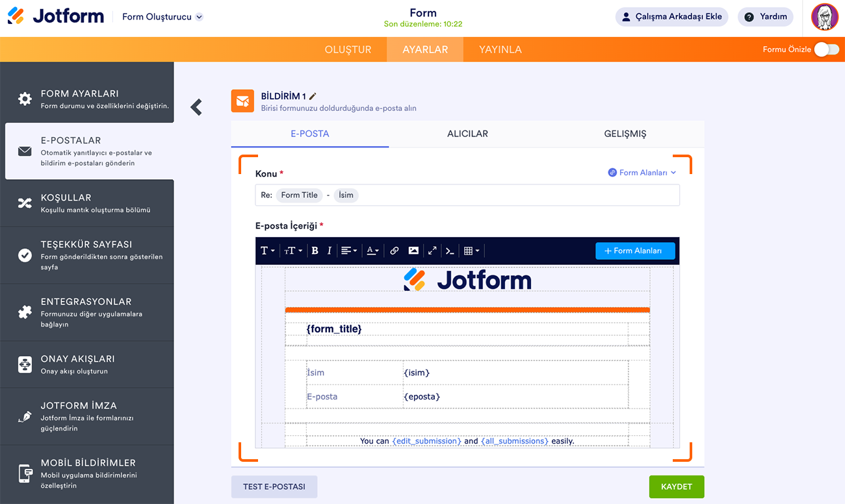
Task: Open ENTEGRASYONLAR in the sidebar
Action: click(x=87, y=312)
